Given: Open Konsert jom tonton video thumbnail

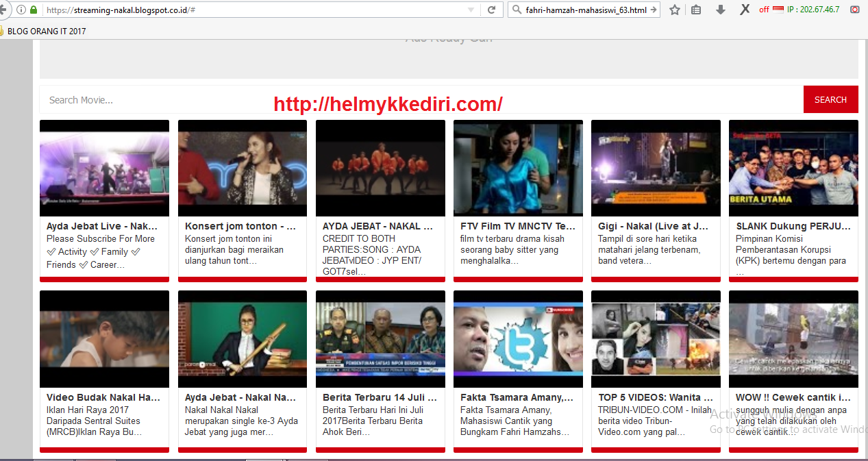Looking at the screenshot, I should 243,168.
